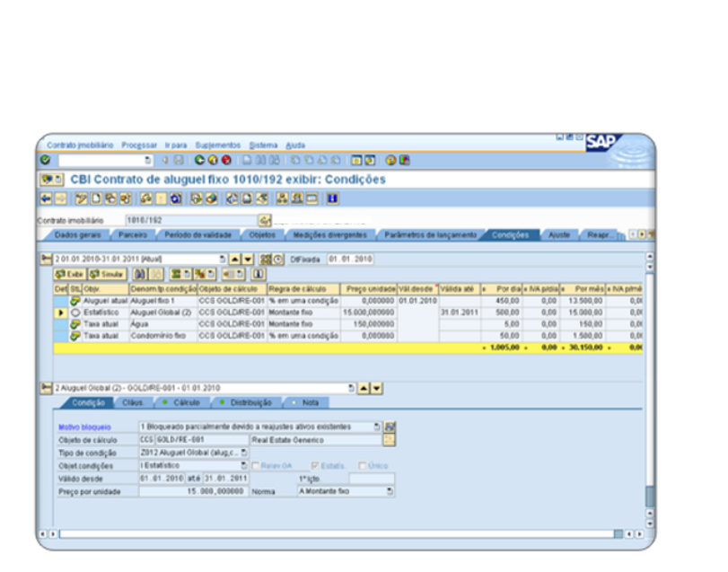Screen dimensions: 728x572
Task: Click the status icon of Água row
Action: click(x=75, y=324)
